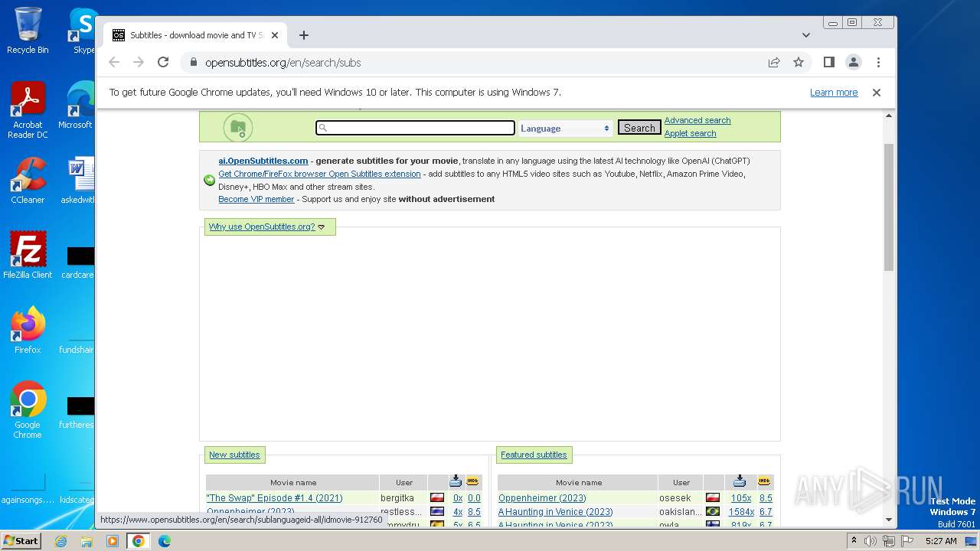Open the Microsoft Edge taskbar icon
Viewport: 980px width, 551px height.
click(164, 541)
